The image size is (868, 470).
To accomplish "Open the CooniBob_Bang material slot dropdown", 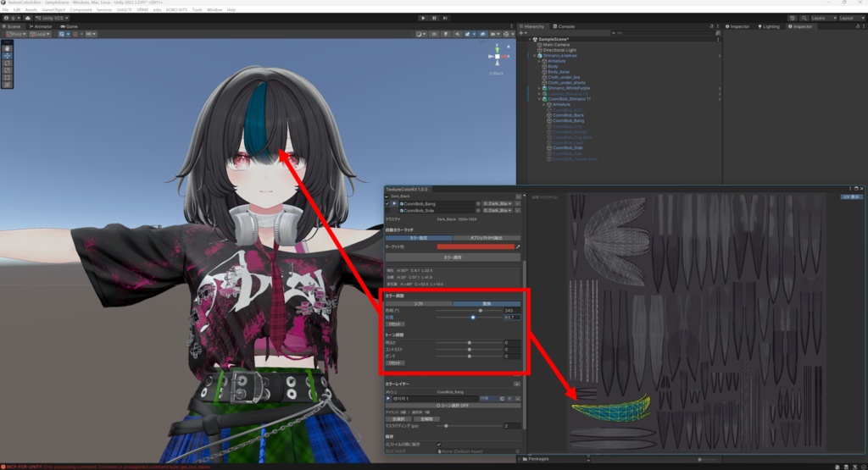I will pyautogui.click(x=497, y=203).
